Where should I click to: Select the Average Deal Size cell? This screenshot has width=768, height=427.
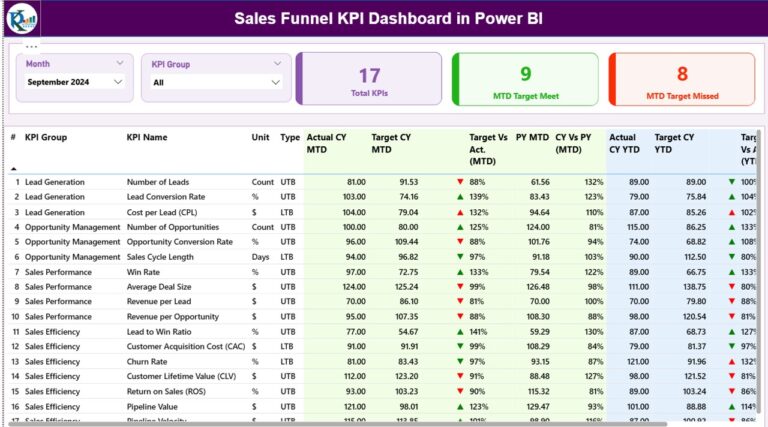pos(159,287)
